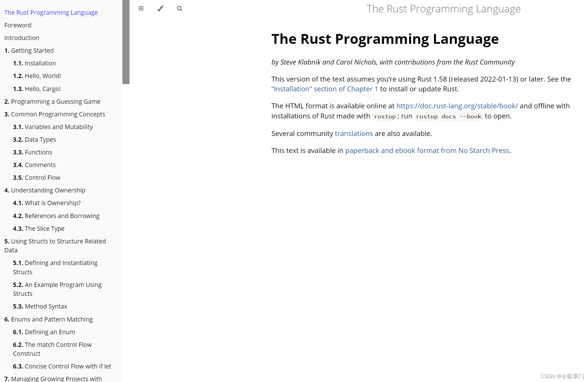
Task: Open the search bar magnifier icon
Action: click(180, 9)
